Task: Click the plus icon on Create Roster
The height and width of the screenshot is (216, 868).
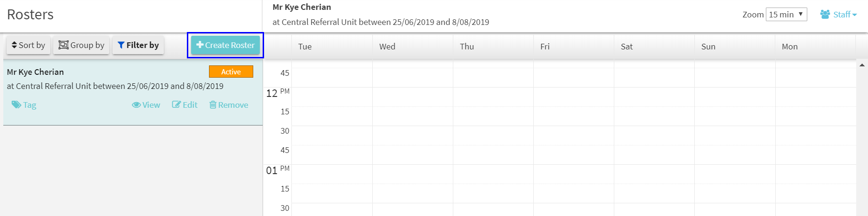Action: [200, 45]
